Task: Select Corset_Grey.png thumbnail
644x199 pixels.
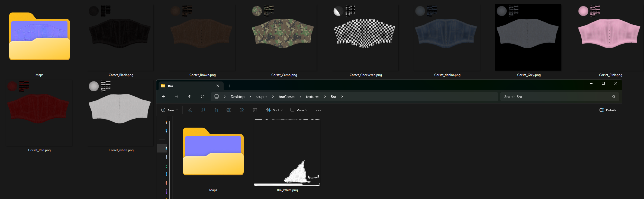Action: (x=528, y=37)
